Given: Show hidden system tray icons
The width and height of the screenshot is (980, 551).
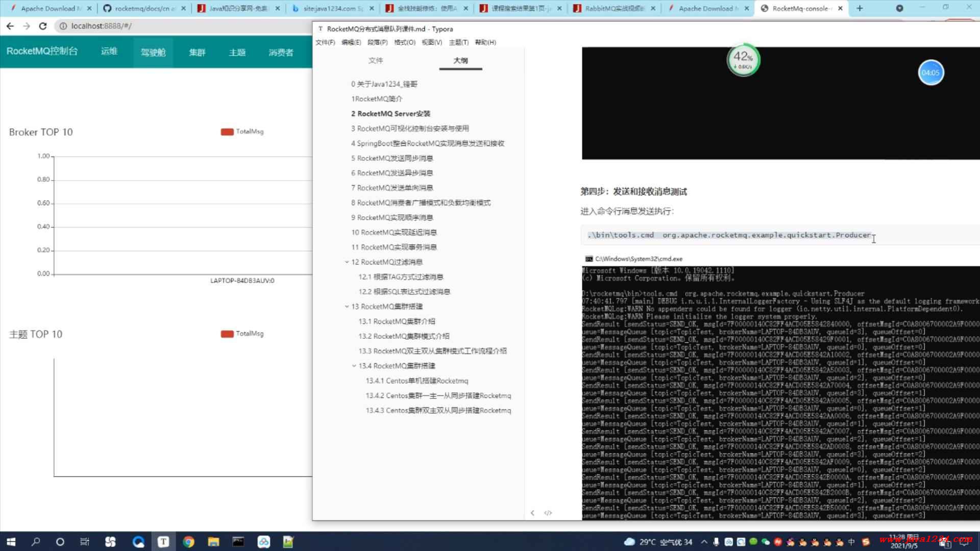Looking at the screenshot, I should [704, 542].
